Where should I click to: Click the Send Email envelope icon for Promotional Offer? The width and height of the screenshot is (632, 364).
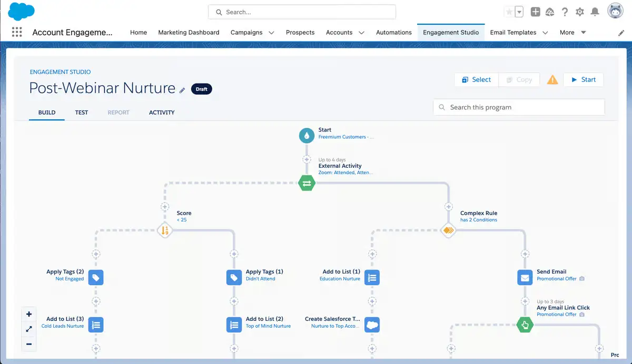(x=525, y=277)
